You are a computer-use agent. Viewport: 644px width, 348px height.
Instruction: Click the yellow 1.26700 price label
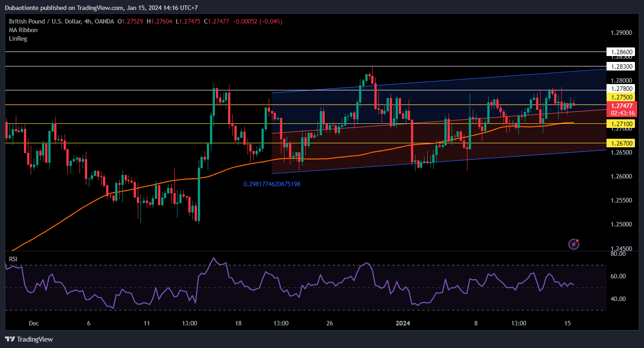(x=621, y=143)
